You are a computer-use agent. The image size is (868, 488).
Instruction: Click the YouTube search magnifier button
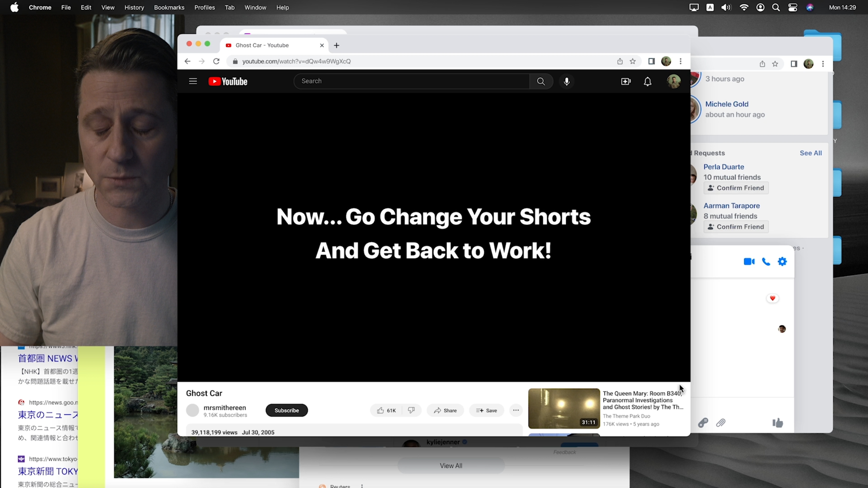tap(541, 81)
